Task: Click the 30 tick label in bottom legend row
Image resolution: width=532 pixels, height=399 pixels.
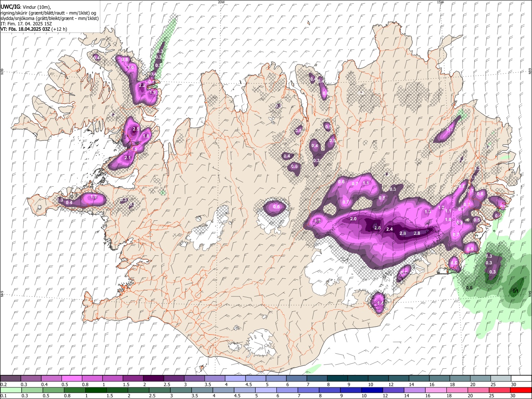Action: click(512, 396)
